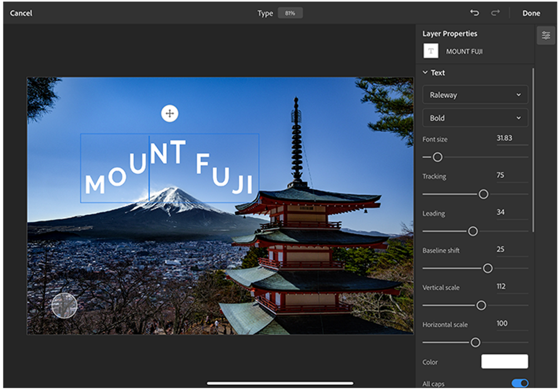This screenshot has width=558, height=392.
Task: Toggle the All caps switch
Action: (520, 383)
